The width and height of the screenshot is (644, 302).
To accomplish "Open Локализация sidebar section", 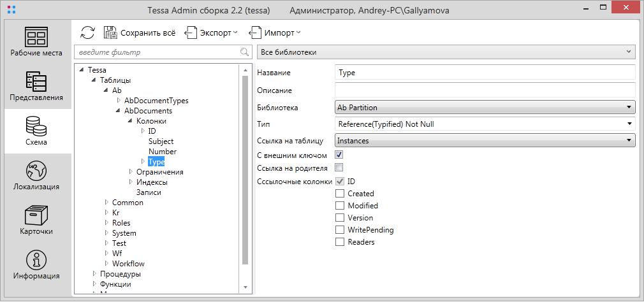I will coord(36,176).
